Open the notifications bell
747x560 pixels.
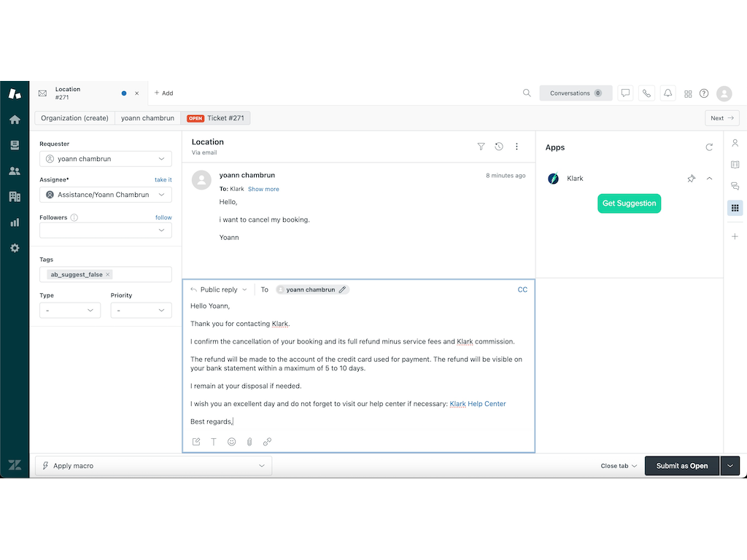667,93
